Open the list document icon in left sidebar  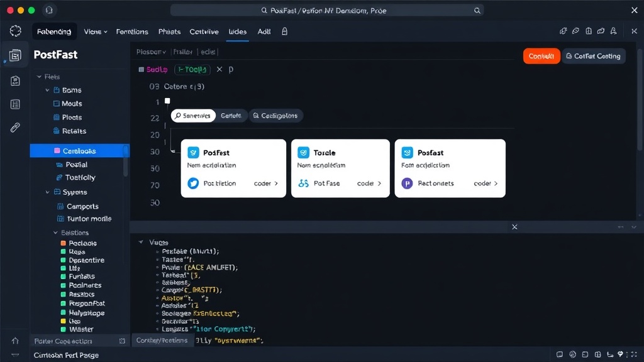click(15, 104)
